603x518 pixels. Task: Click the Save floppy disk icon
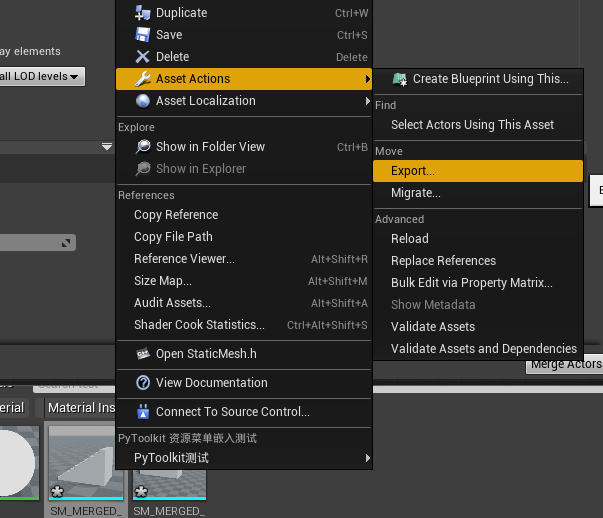click(x=143, y=35)
